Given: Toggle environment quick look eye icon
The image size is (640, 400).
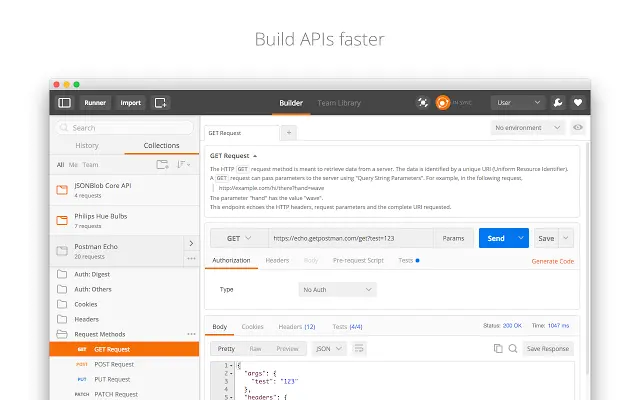Looking at the screenshot, I should [x=578, y=128].
